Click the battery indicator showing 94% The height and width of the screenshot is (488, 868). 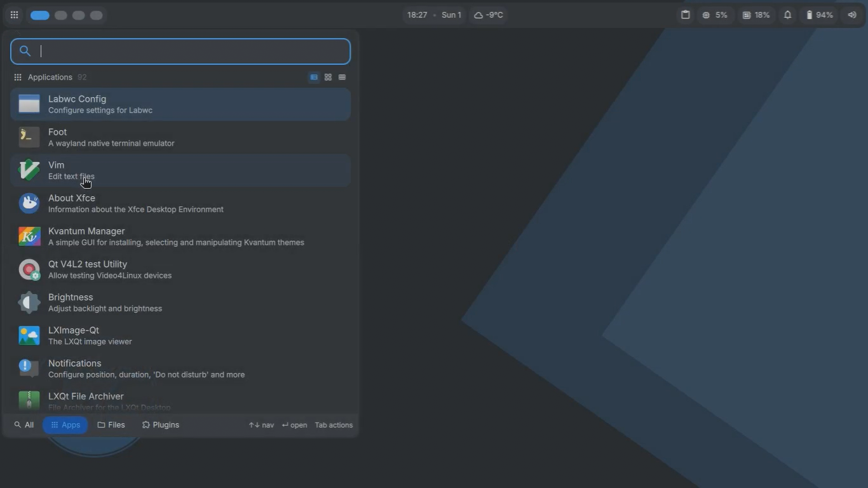820,15
